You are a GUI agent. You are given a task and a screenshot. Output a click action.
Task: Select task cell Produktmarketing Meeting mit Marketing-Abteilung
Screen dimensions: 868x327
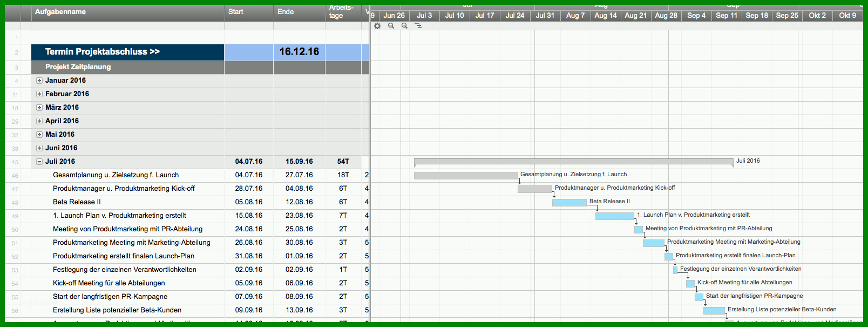pos(128,243)
